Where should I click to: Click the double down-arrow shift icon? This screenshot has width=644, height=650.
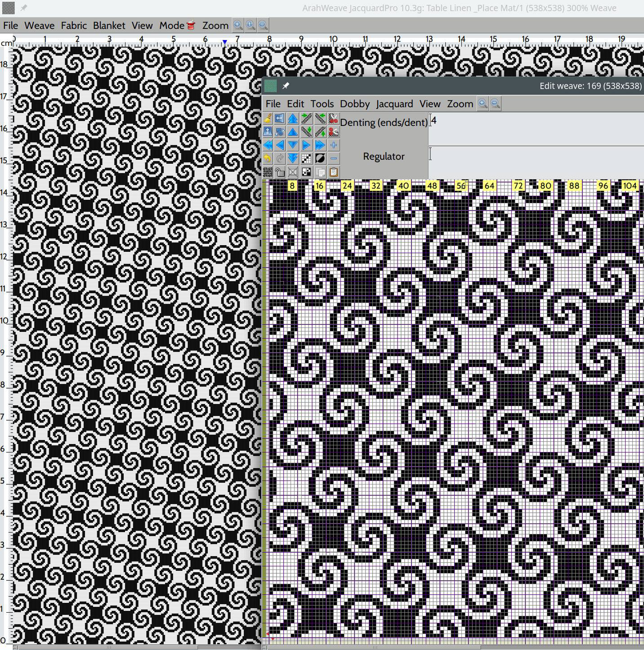click(x=293, y=158)
